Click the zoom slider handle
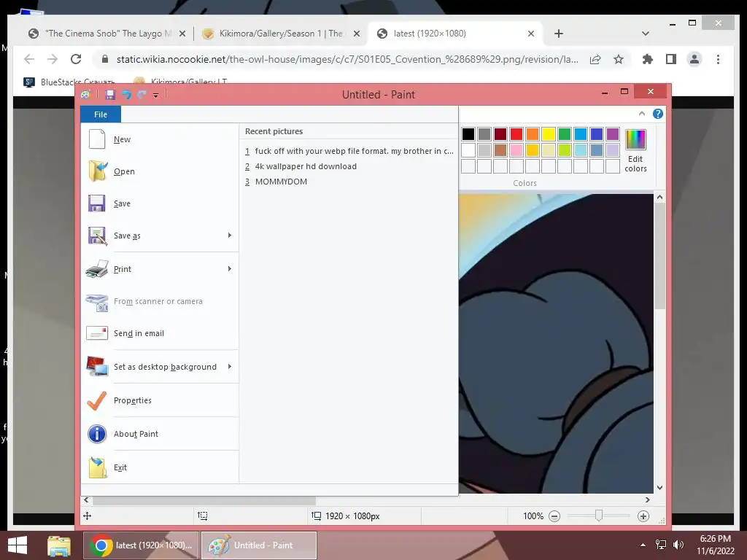 pos(599,516)
